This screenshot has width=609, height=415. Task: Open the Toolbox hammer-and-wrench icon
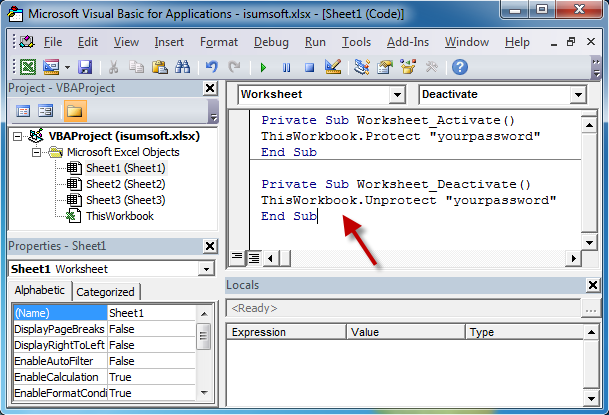click(432, 68)
